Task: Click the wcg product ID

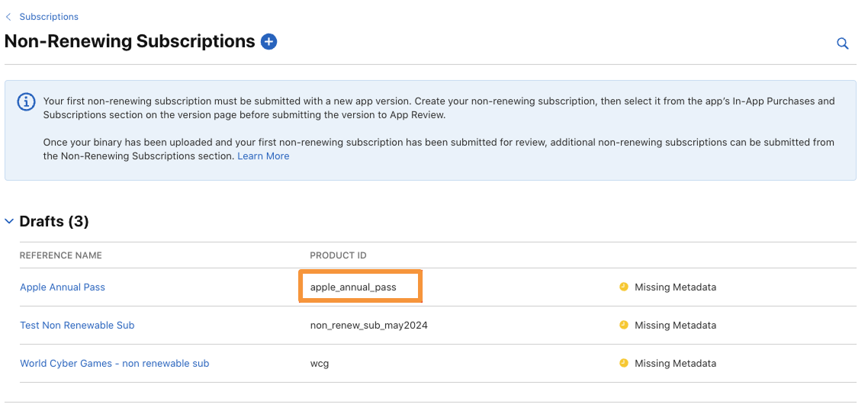Action: 320,364
